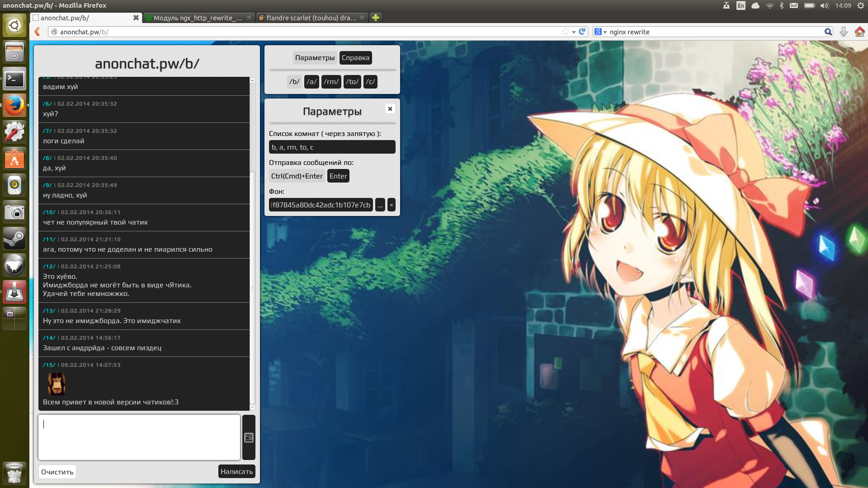Open System Settings wrench-gear launcher icon
The height and width of the screenshot is (488, 868).
pos(14,132)
